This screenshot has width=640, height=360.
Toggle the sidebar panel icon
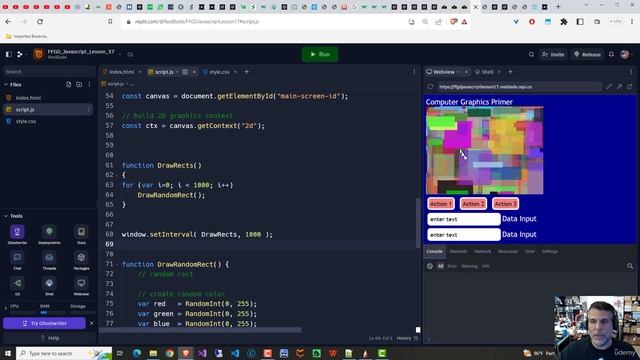pos(9,54)
